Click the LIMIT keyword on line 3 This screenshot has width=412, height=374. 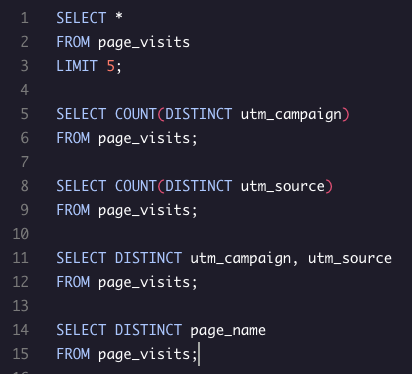(x=77, y=66)
